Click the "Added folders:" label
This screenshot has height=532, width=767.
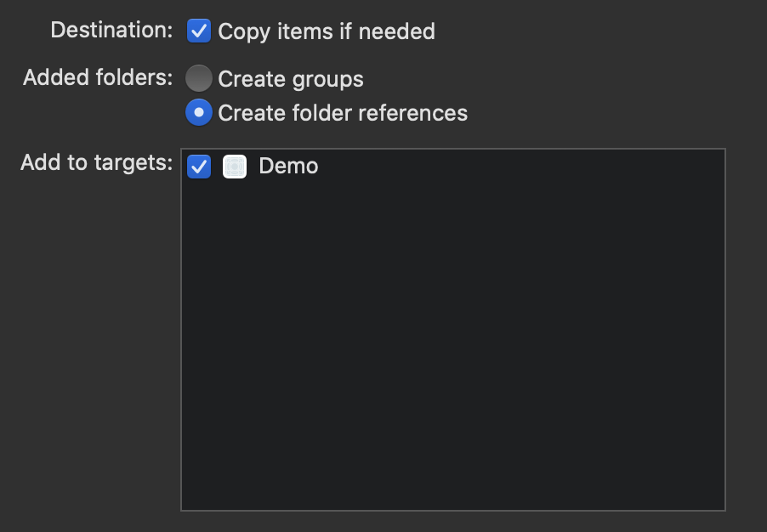point(98,78)
